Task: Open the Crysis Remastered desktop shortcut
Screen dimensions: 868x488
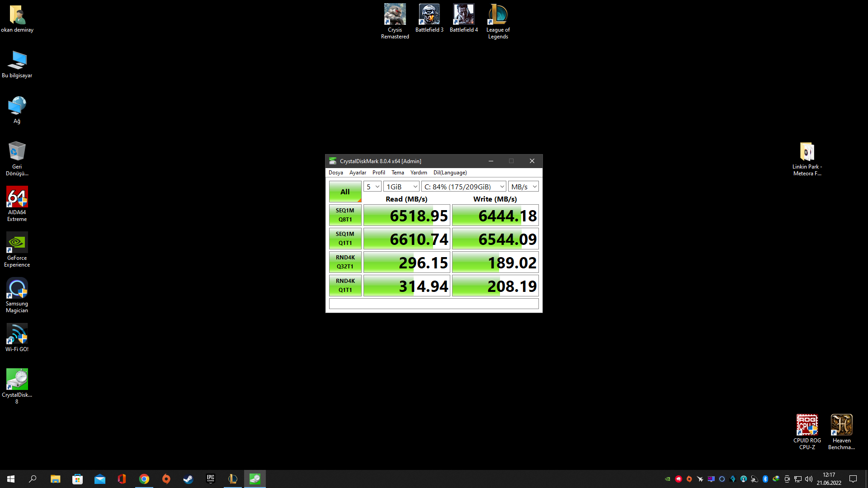Action: click(395, 15)
